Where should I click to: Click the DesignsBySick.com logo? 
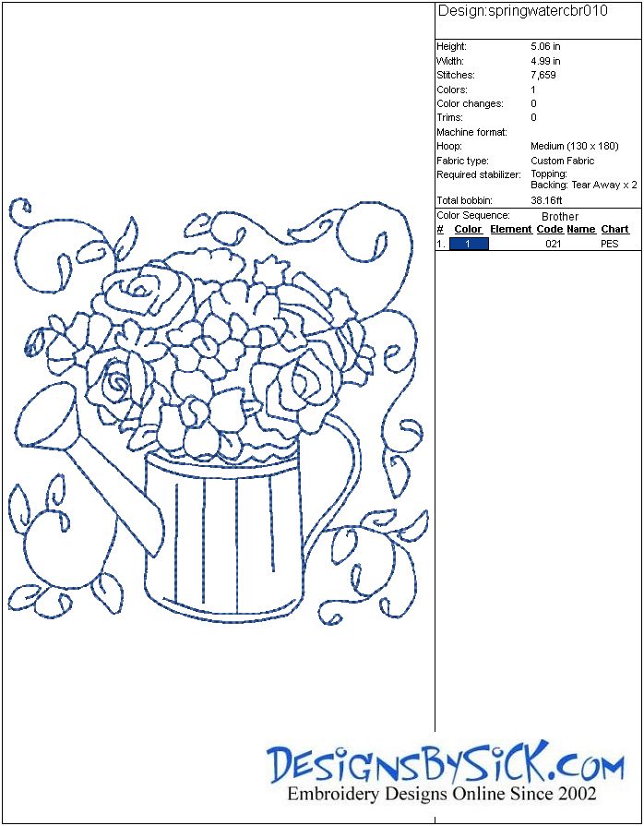(x=446, y=764)
